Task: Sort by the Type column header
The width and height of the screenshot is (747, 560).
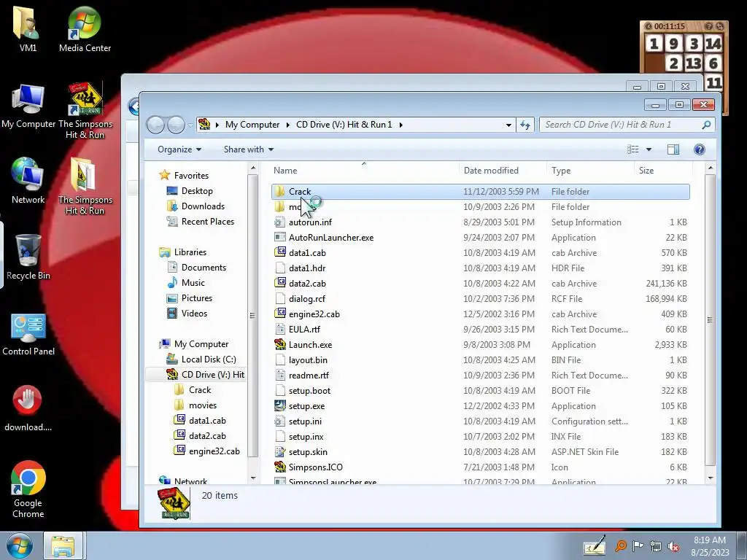Action: click(x=591, y=171)
